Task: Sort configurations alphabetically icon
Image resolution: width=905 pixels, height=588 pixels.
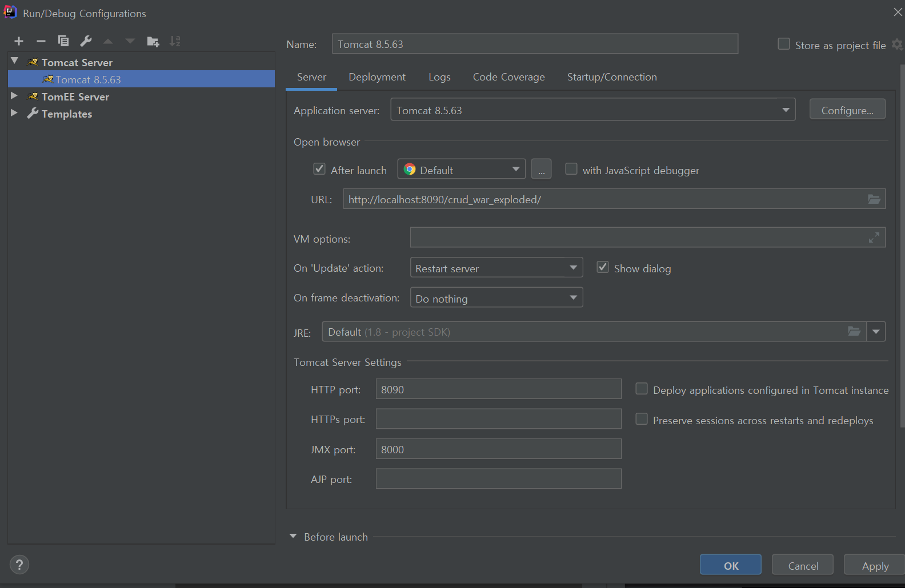Action: coord(175,41)
